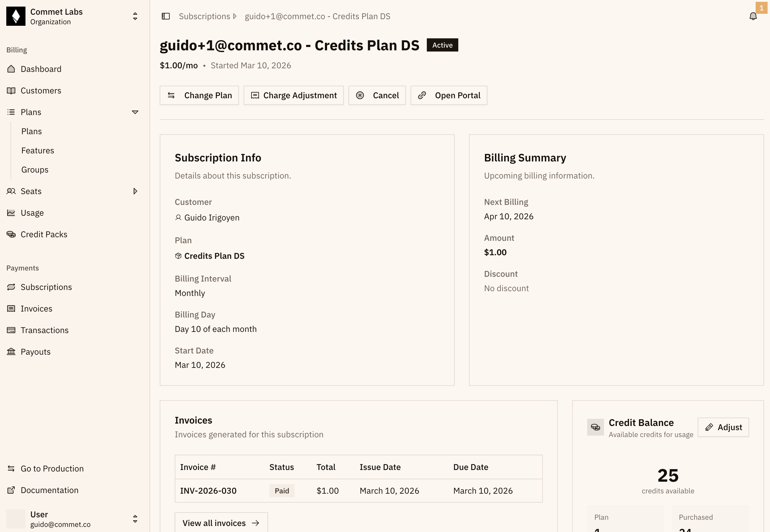Click the Change Plan button
Screen dimensions: 770x532
click(199, 95)
